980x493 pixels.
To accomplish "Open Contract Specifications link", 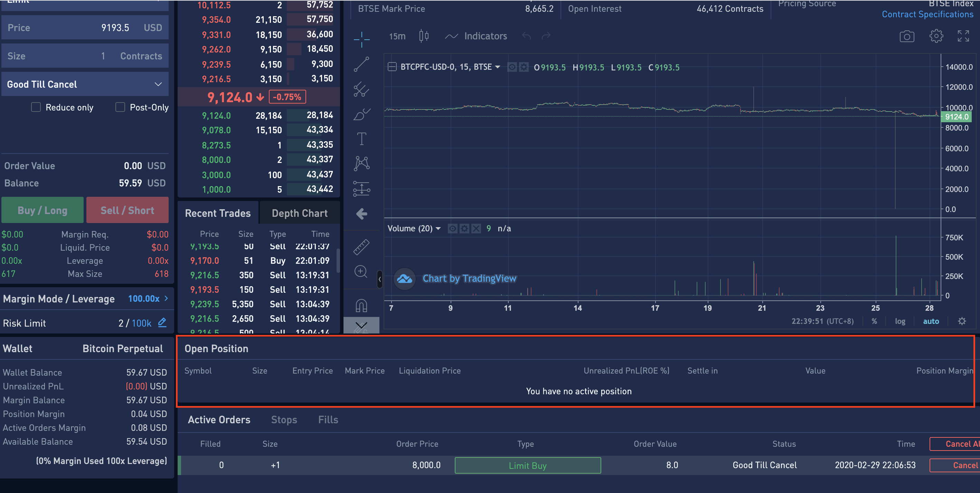I will pyautogui.click(x=927, y=14).
